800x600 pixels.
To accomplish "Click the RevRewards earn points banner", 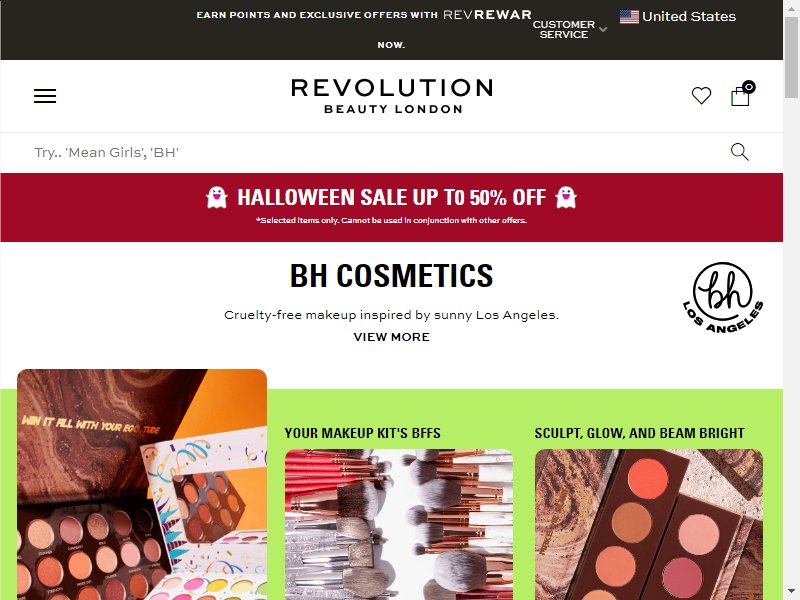I will click(364, 29).
